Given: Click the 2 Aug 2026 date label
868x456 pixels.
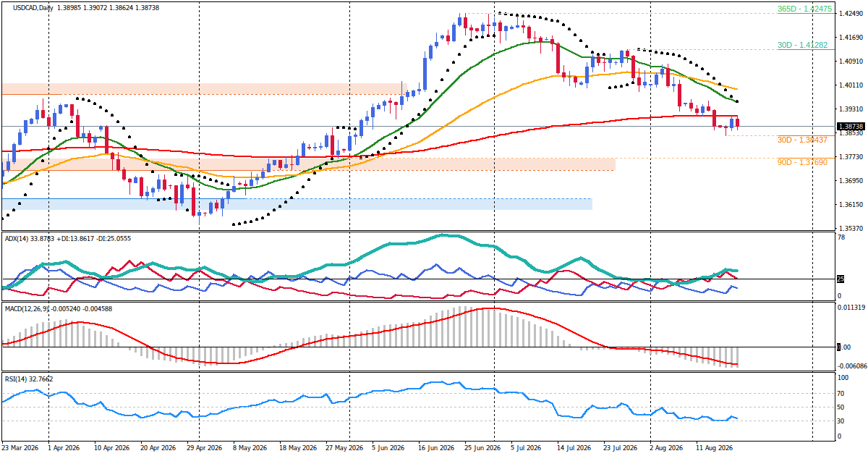Looking at the screenshot, I should (x=667, y=449).
